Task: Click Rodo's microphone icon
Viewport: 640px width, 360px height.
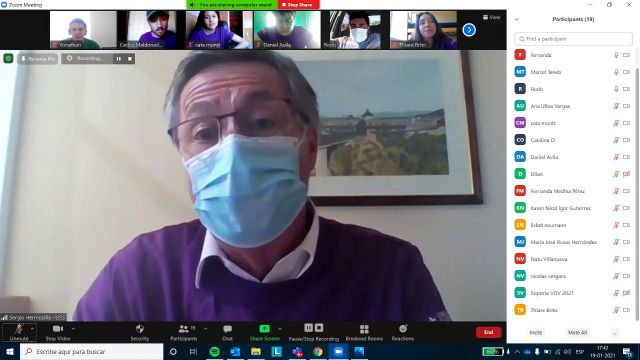Action: click(616, 89)
